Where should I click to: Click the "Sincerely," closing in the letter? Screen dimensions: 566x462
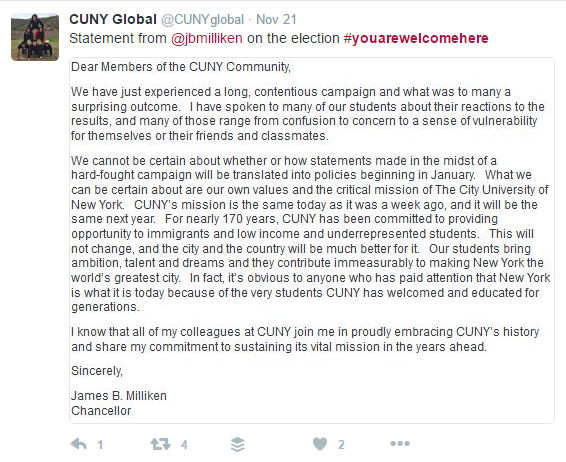97,371
